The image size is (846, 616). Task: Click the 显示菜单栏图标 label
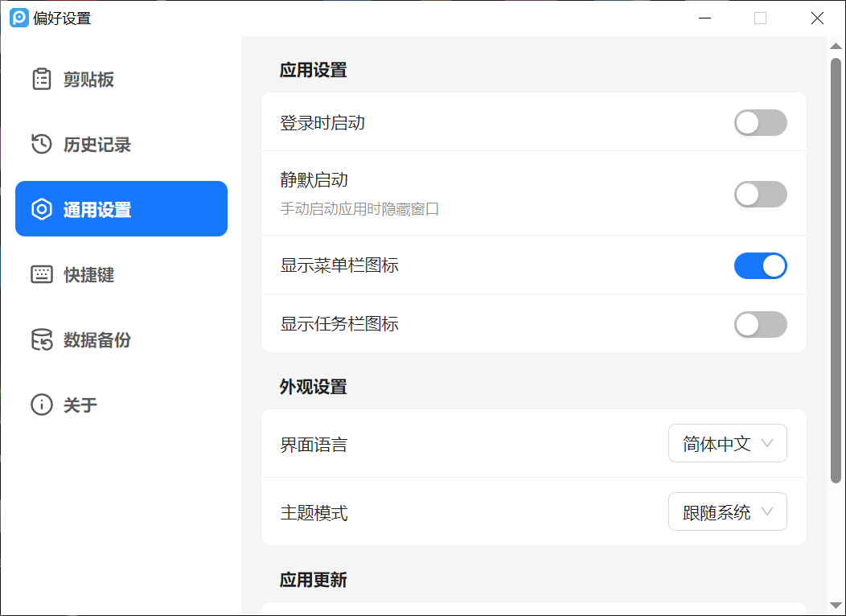point(339,265)
